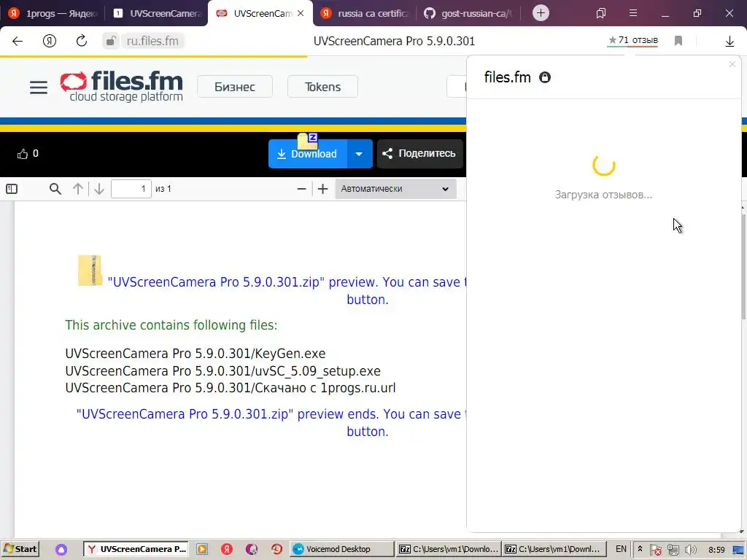Switch to the 1progs — Яндекс tab
Screen dimensions: 747x560
coord(53,13)
